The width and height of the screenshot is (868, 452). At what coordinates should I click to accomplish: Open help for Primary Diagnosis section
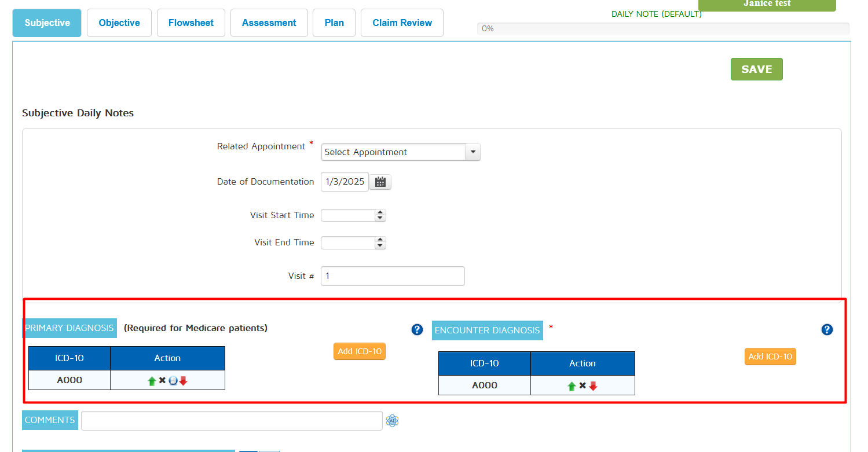click(417, 329)
